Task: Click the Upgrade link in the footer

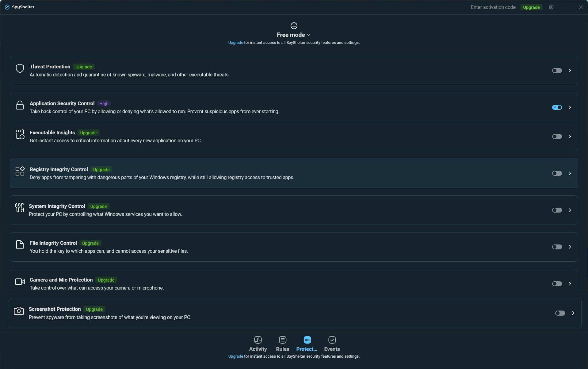Action: tap(235, 356)
